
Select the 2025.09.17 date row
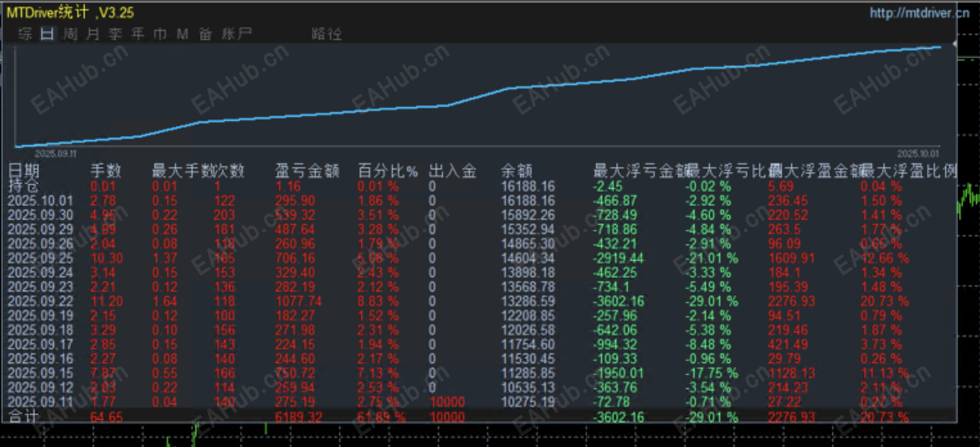pyautogui.click(x=40, y=344)
